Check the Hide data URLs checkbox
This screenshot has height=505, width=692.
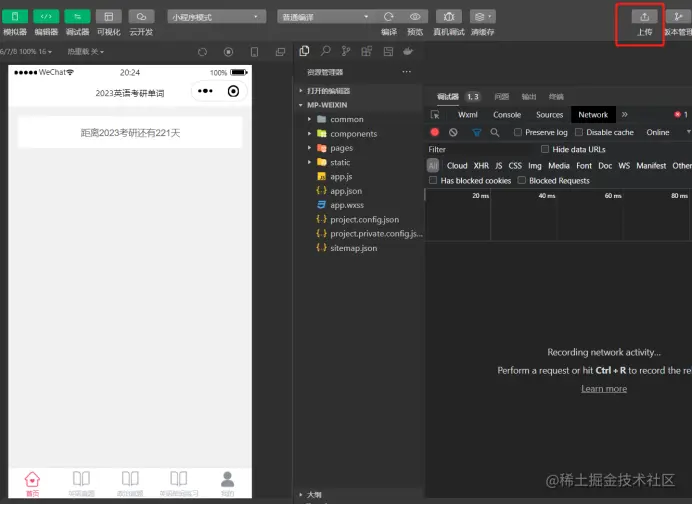[x=545, y=149]
